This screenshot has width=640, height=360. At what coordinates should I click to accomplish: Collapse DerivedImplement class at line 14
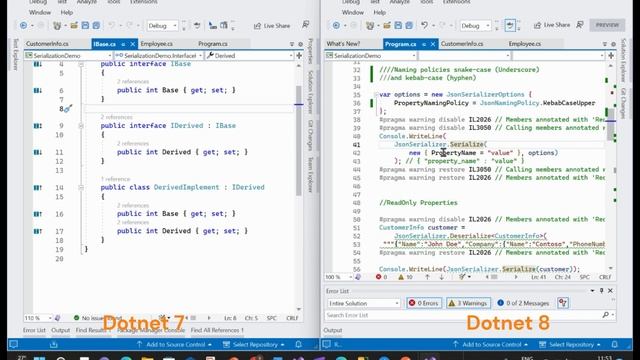click(x=81, y=187)
